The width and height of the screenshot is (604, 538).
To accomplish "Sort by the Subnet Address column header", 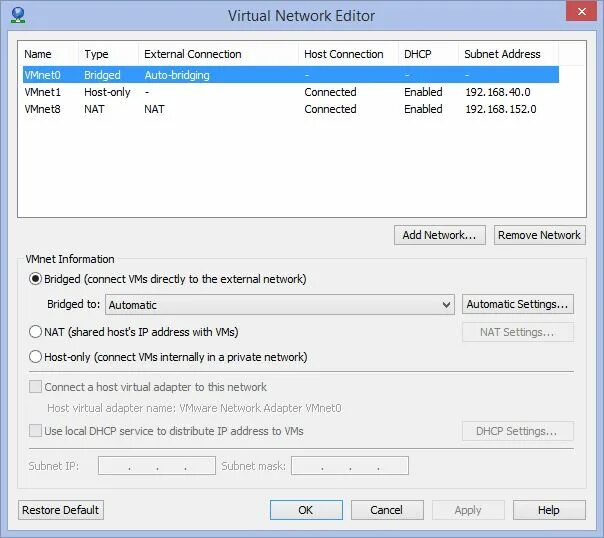I will coord(502,54).
